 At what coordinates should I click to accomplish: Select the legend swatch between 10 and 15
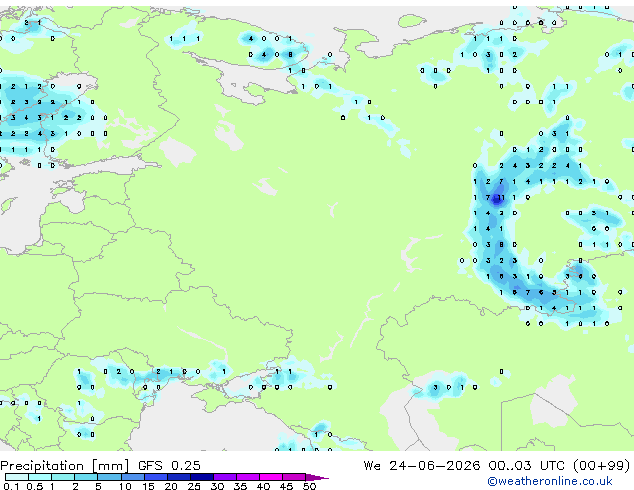coord(132,477)
